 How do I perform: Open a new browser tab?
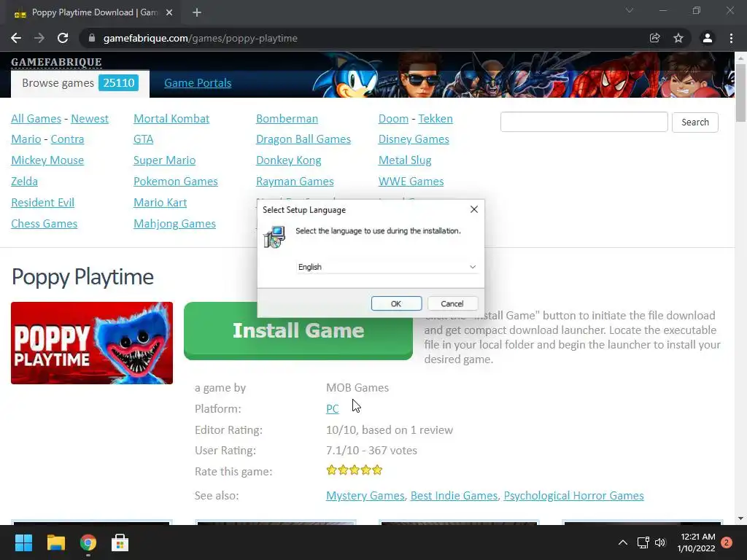point(197,12)
